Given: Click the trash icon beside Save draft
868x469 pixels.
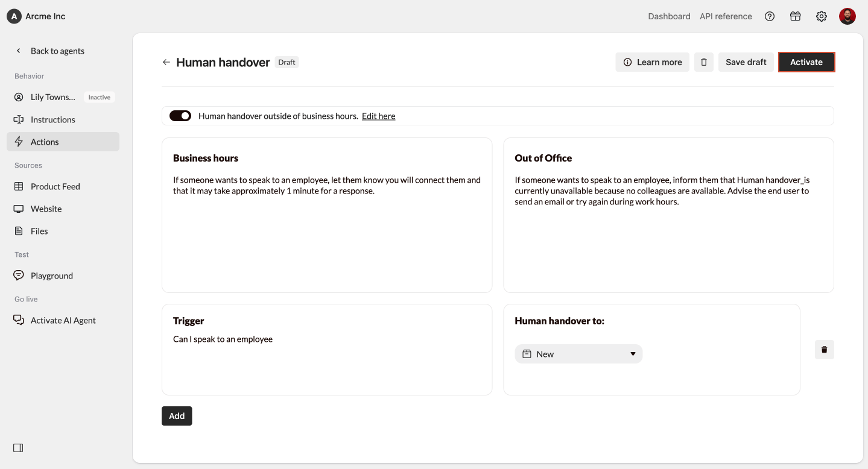Looking at the screenshot, I should [704, 62].
